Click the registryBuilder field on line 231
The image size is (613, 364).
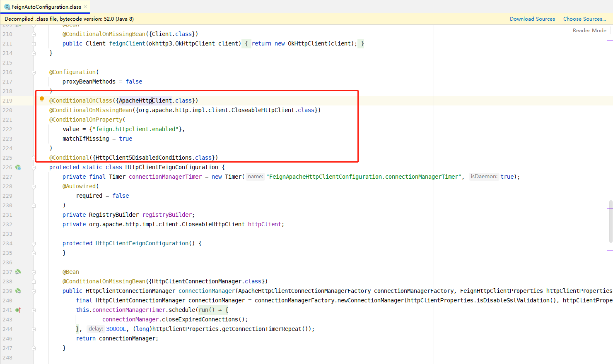tap(167, 215)
